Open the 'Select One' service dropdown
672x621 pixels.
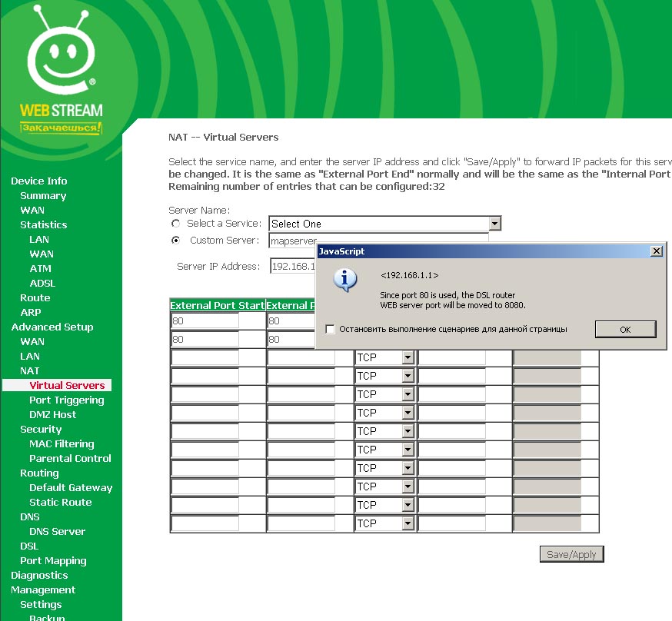click(x=385, y=224)
